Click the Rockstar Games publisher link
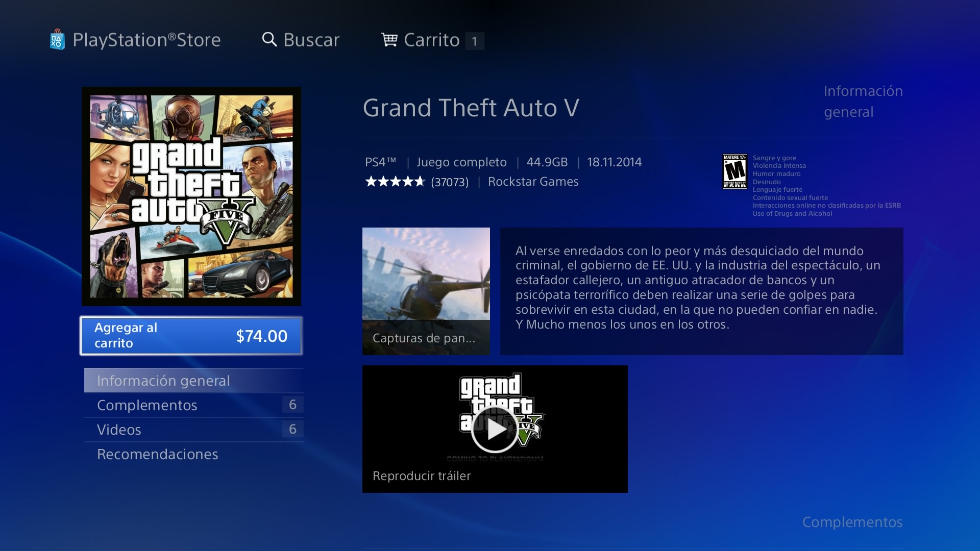Image resolution: width=980 pixels, height=551 pixels. (533, 182)
